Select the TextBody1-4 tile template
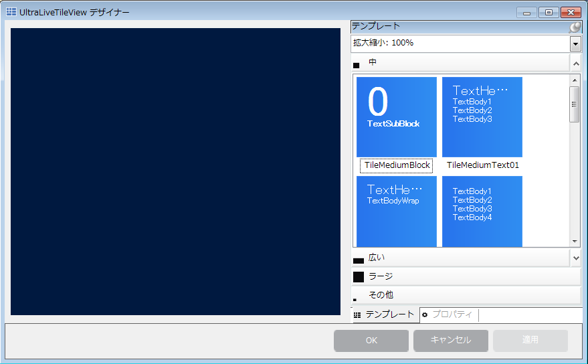This screenshot has width=588, height=364. pyautogui.click(x=482, y=211)
